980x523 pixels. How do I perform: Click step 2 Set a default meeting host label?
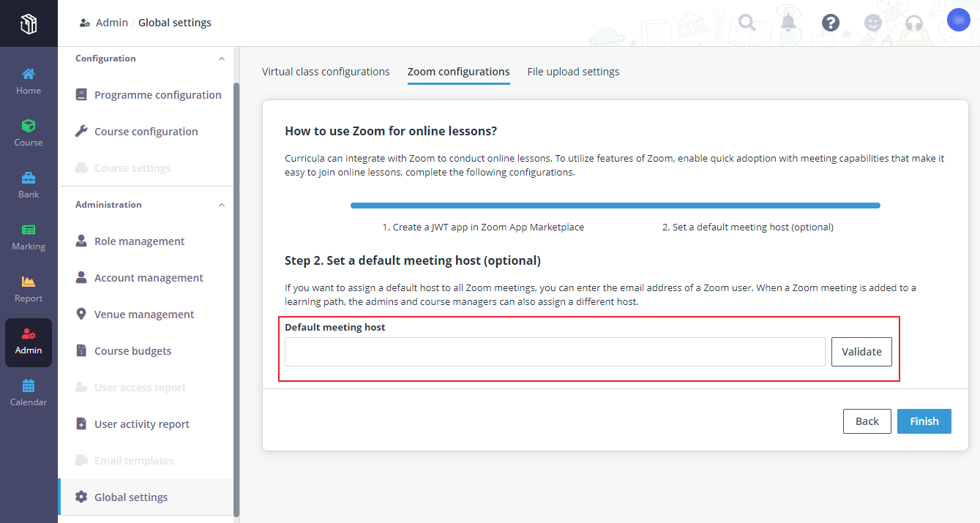pyautogui.click(x=748, y=227)
